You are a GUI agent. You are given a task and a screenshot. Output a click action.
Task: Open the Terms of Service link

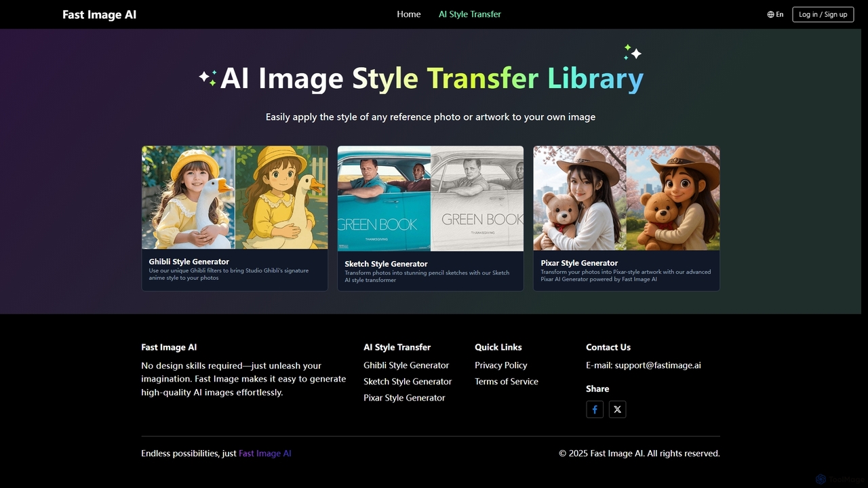tap(507, 382)
